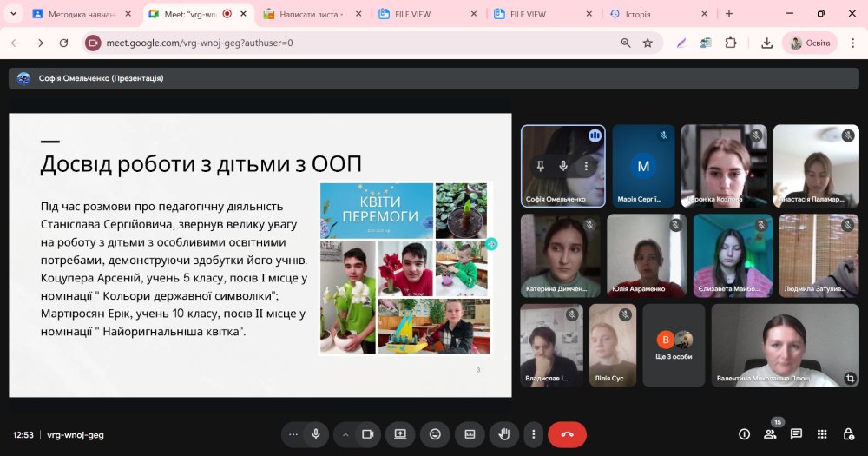This screenshot has width=868, height=456.
Task: Open the activities grid icon
Action: 823,434
